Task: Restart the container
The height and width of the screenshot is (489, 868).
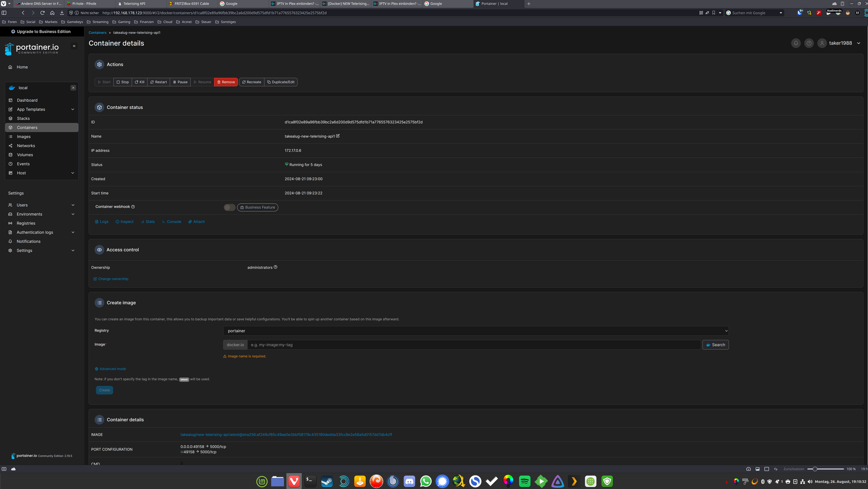Action: (159, 82)
